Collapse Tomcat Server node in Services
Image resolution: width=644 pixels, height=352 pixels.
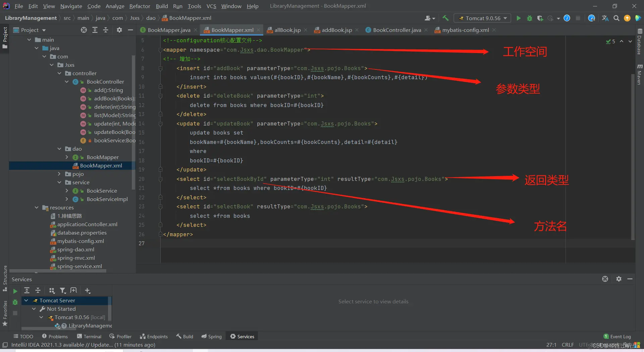(26, 300)
